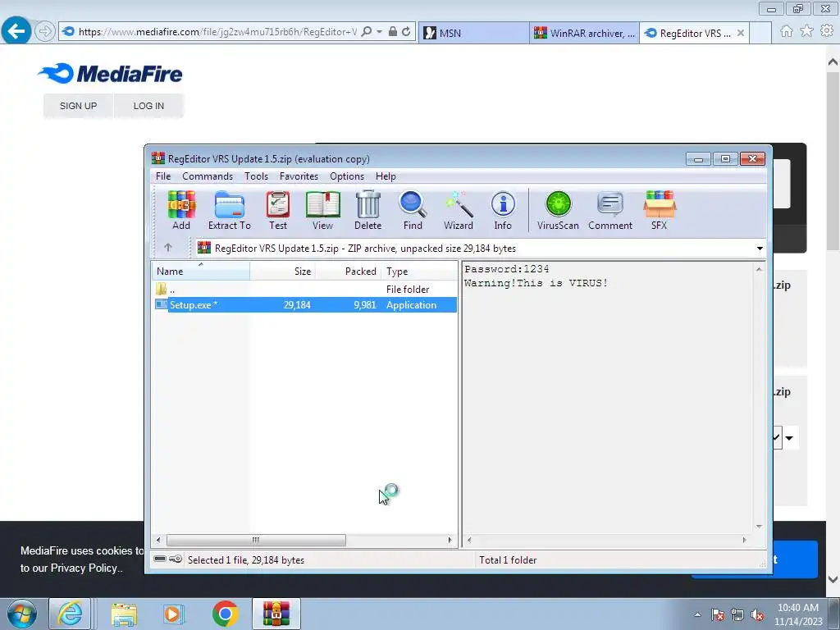
Task: Open the View tool in WinRAR
Action: [x=322, y=211]
